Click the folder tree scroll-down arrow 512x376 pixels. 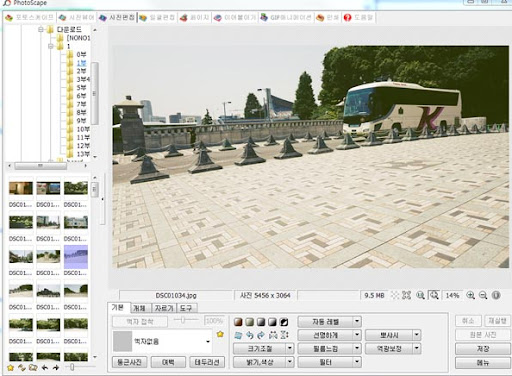[95, 157]
